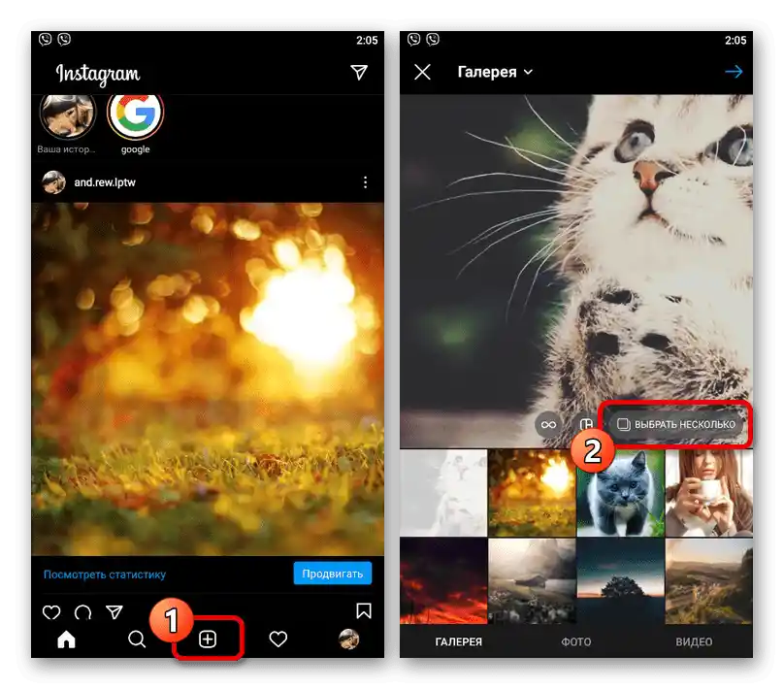This screenshot has width=784, height=689.
Task: Select the hillside landscape thumbnail
Action: [x=709, y=581]
